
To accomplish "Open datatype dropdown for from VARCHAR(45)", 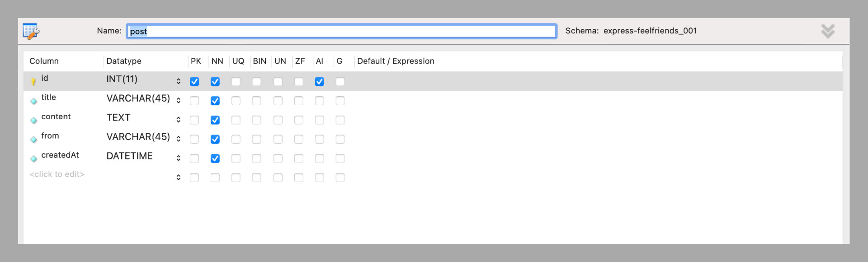I will (x=179, y=139).
